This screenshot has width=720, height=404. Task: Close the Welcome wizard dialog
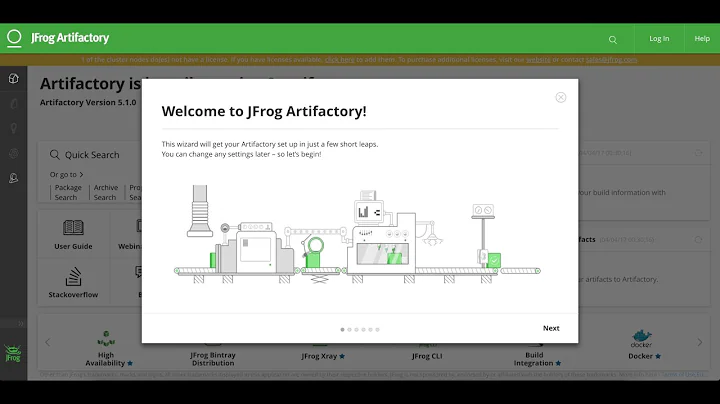point(561,97)
